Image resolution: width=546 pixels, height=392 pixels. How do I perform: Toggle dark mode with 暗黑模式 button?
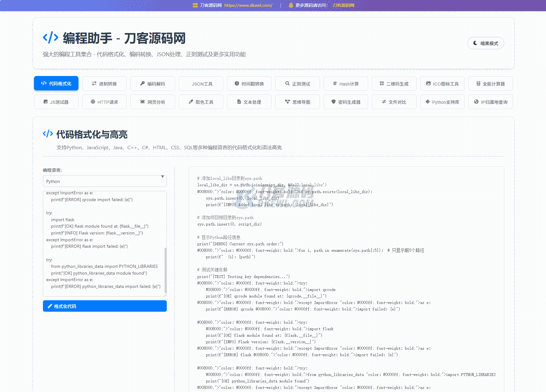[485, 43]
